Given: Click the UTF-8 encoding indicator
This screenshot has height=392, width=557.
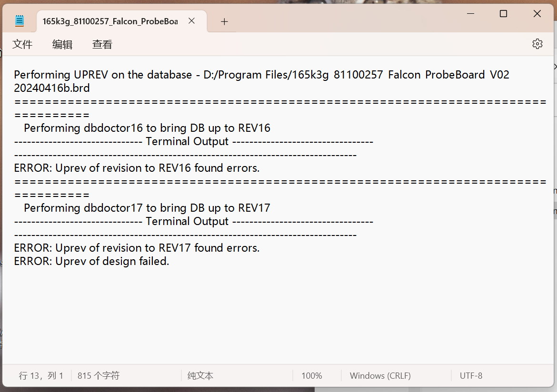Looking at the screenshot, I should click(x=471, y=375).
